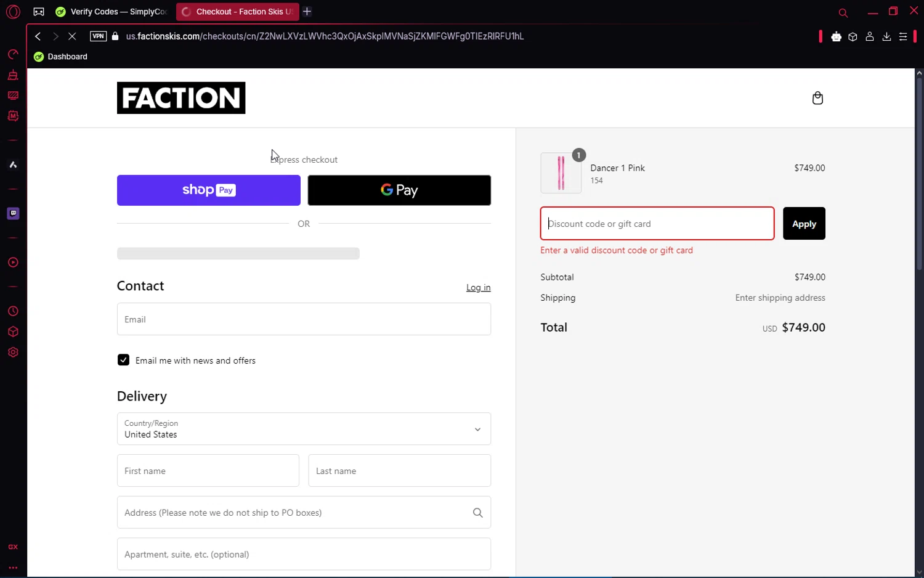924x578 pixels.
Task: Click the Total price $749.00
Action: tap(803, 328)
